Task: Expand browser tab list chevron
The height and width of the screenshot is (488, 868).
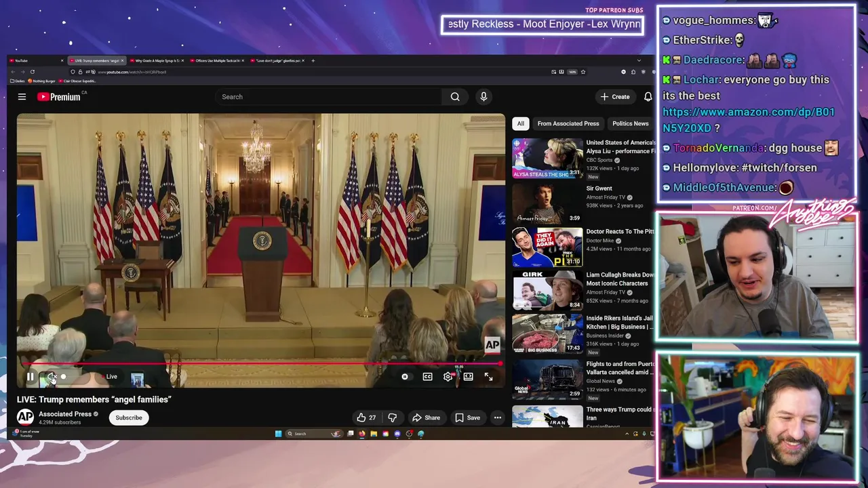Action: pyautogui.click(x=638, y=60)
